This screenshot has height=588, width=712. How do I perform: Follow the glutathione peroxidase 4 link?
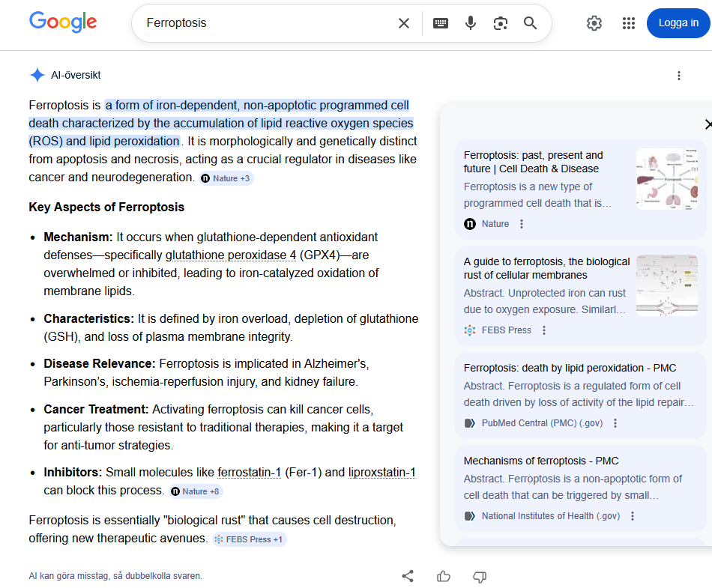pyautogui.click(x=231, y=255)
